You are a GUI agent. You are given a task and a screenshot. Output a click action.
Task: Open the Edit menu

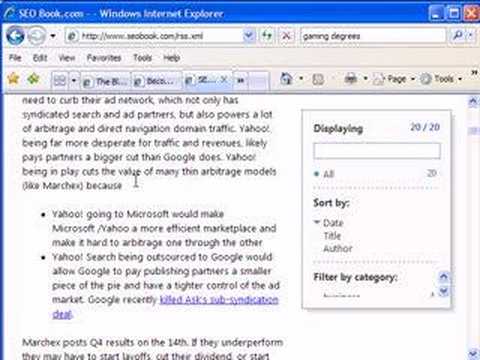[x=40, y=58]
